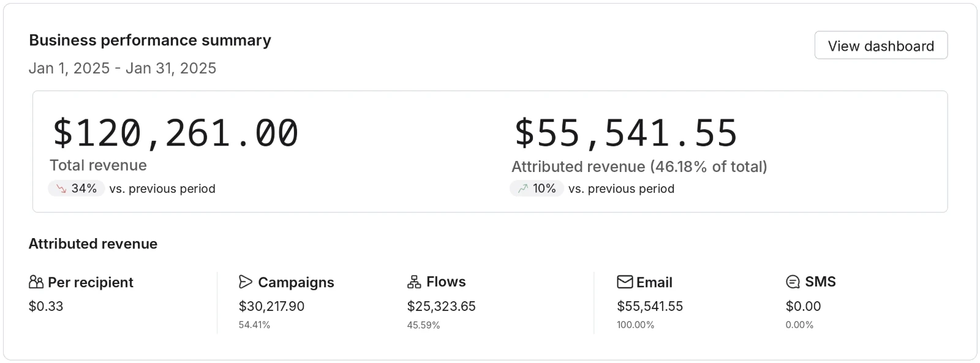Click the Flows hierarchy icon

tap(414, 282)
